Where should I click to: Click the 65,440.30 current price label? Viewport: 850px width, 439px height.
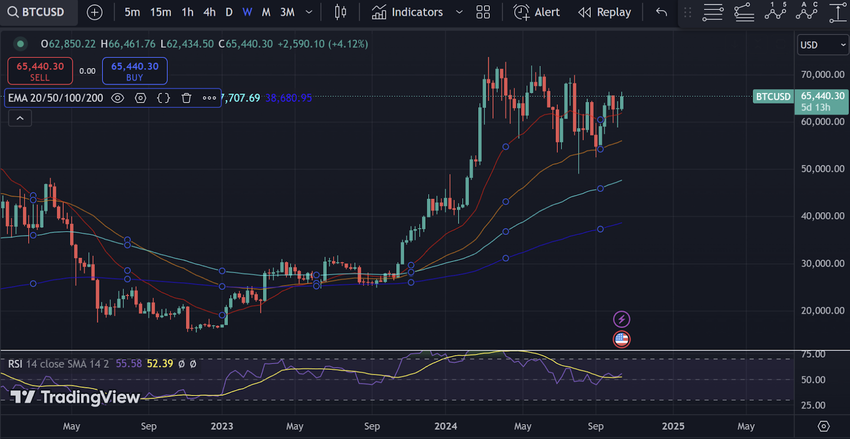822,101
